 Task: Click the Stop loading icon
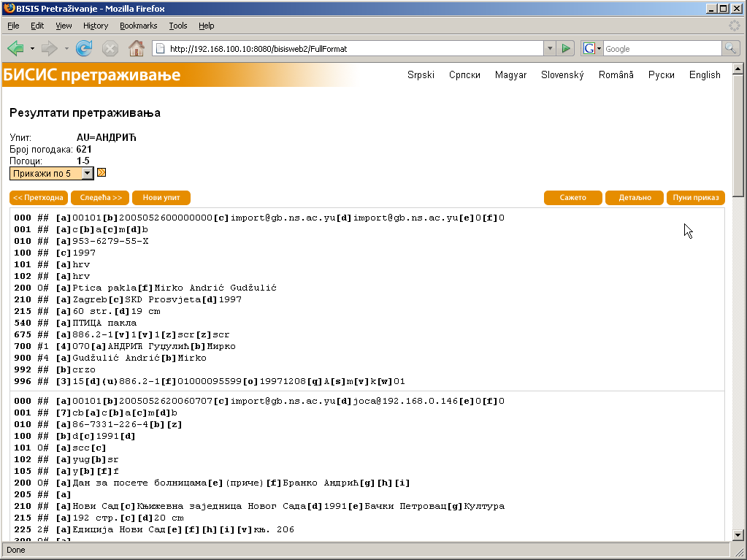[x=110, y=48]
